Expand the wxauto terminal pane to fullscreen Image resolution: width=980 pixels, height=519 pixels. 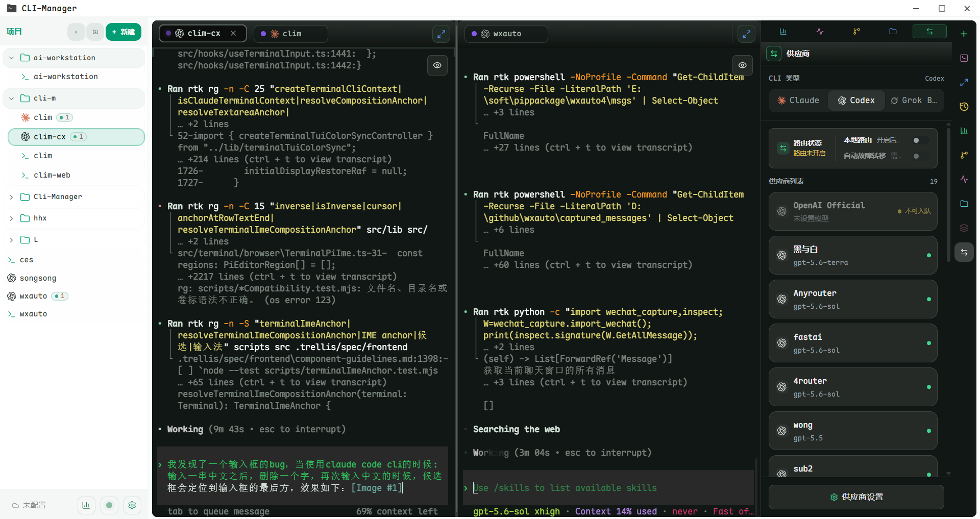[x=746, y=34]
